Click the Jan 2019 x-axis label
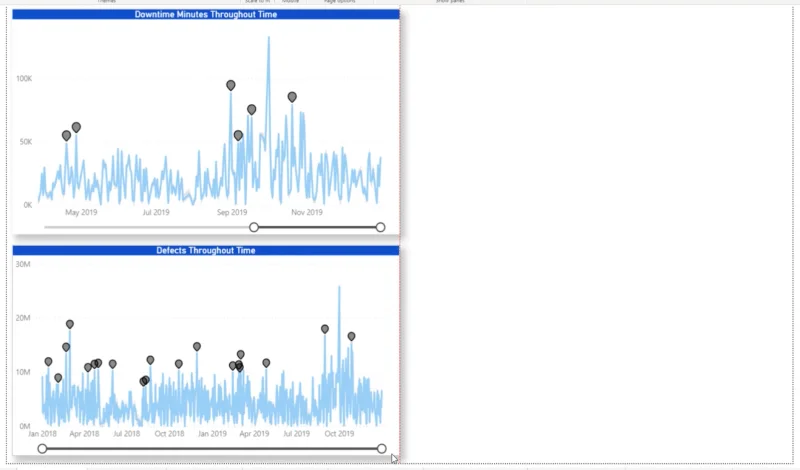 click(212, 434)
